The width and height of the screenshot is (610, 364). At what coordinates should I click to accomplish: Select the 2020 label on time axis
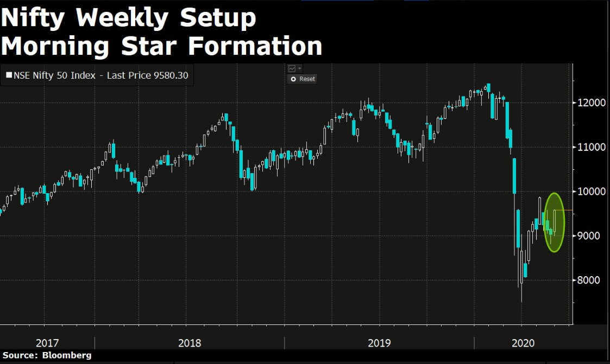tap(523, 343)
